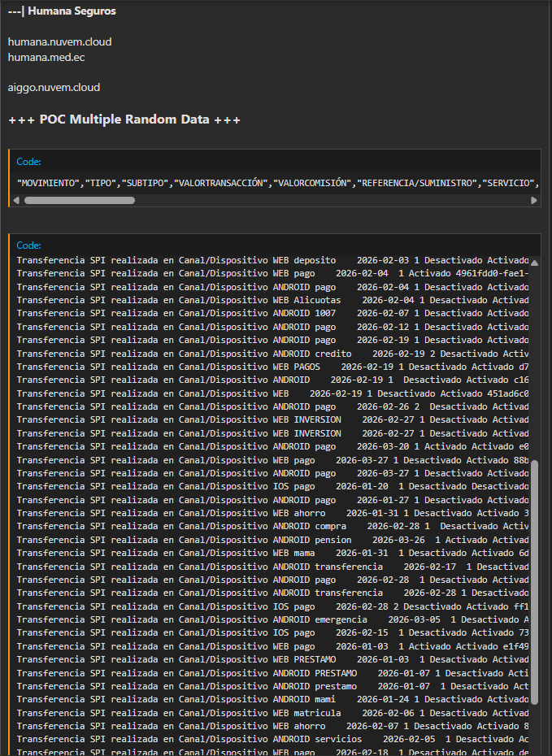Grab the horizontal scrollbar thumb in the CSV block
Screen dimensions: 552x756
click(80, 200)
